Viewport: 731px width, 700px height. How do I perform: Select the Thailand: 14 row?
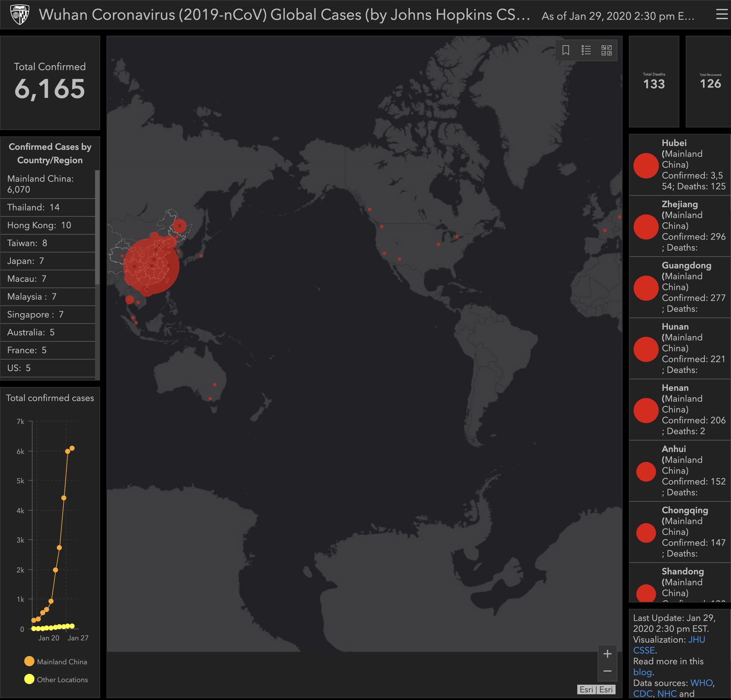(48, 207)
